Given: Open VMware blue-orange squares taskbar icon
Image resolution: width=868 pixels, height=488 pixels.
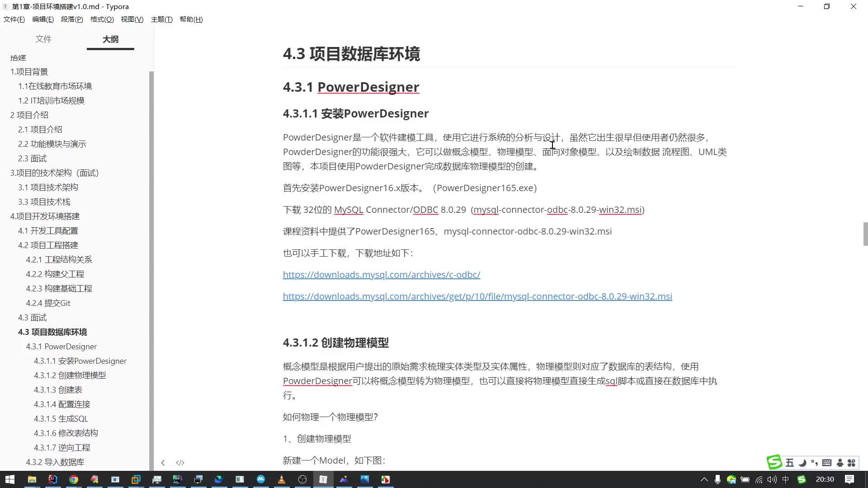Looking at the screenshot, I should point(136,479).
